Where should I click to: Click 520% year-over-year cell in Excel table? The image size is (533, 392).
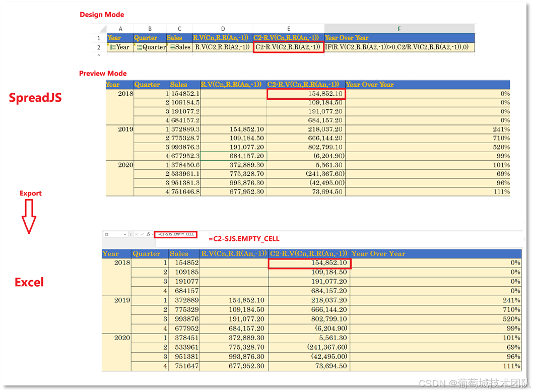pyautogui.click(x=435, y=319)
